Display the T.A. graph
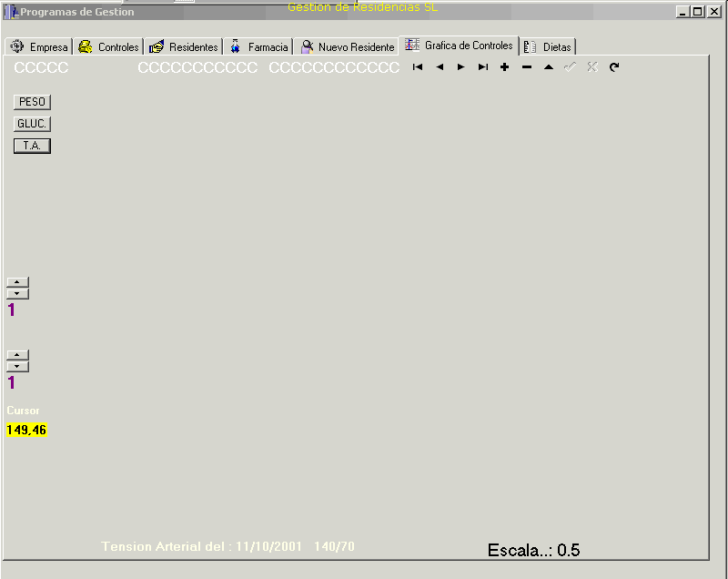Viewport: 728px width, 579px height. pyautogui.click(x=32, y=146)
